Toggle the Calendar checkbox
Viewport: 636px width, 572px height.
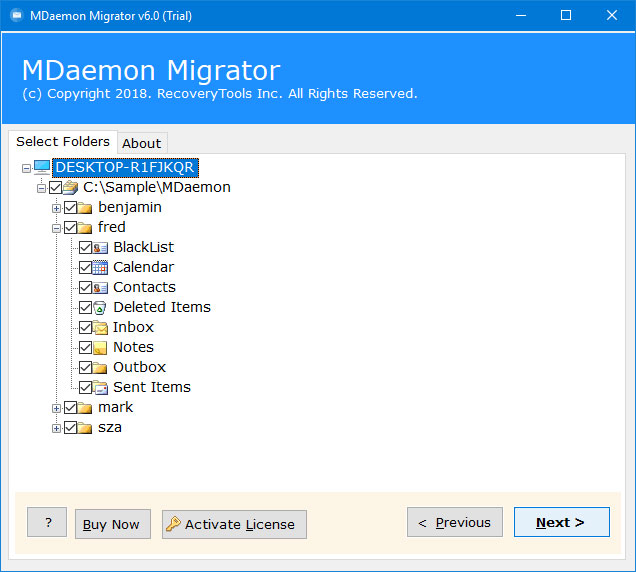pyautogui.click(x=86, y=267)
